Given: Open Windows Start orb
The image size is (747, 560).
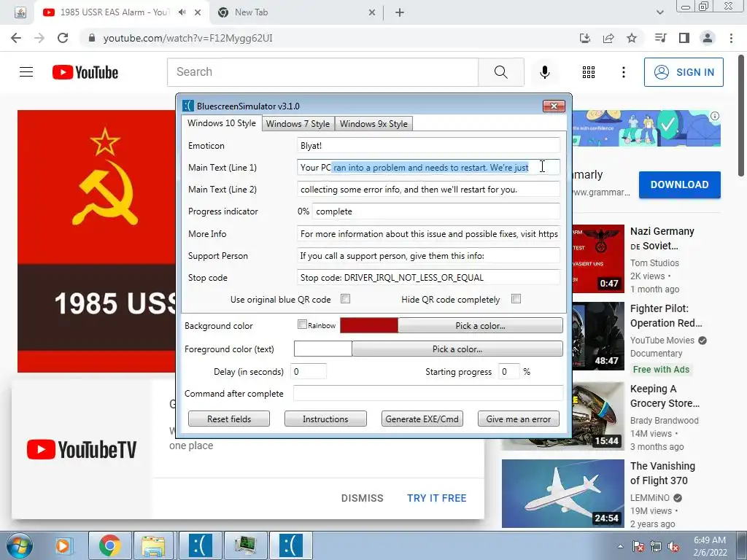Looking at the screenshot, I should [x=19, y=545].
